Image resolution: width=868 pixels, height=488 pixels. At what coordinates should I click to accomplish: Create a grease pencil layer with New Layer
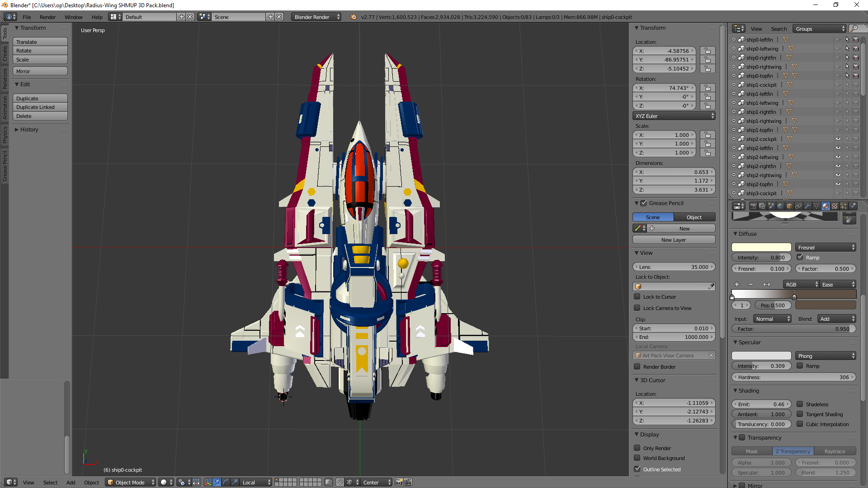(674, 239)
